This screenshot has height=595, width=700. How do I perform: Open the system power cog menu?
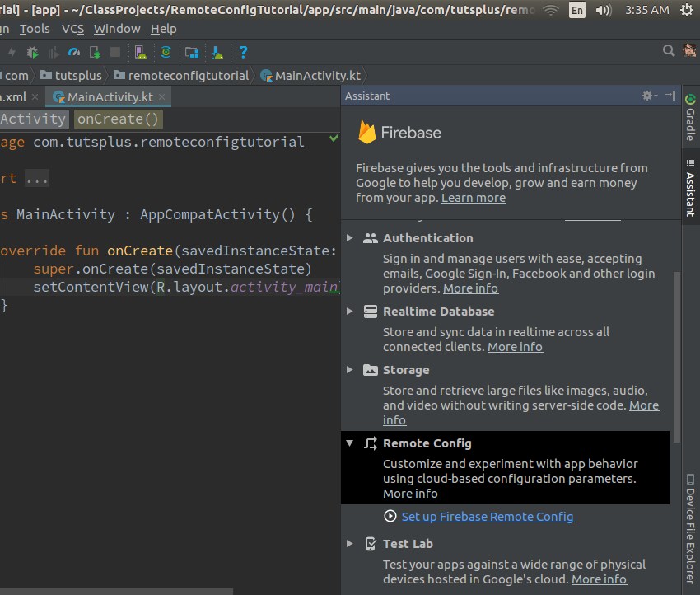coord(687,10)
